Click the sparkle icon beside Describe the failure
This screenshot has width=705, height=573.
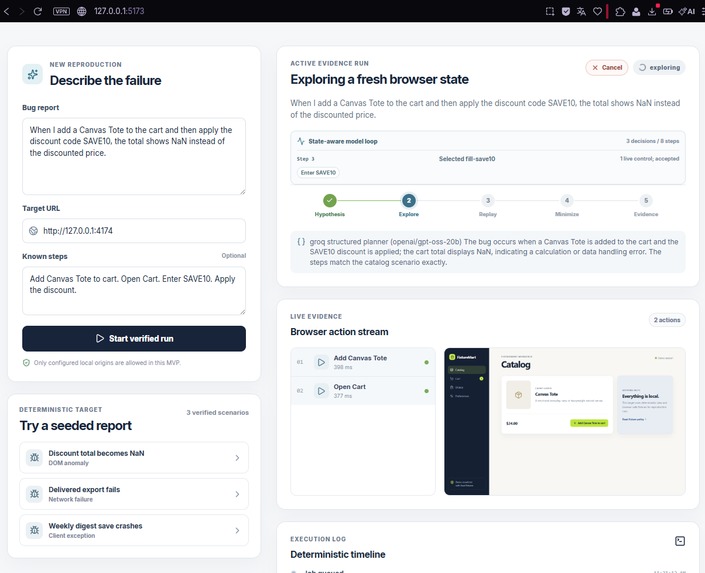(x=32, y=74)
